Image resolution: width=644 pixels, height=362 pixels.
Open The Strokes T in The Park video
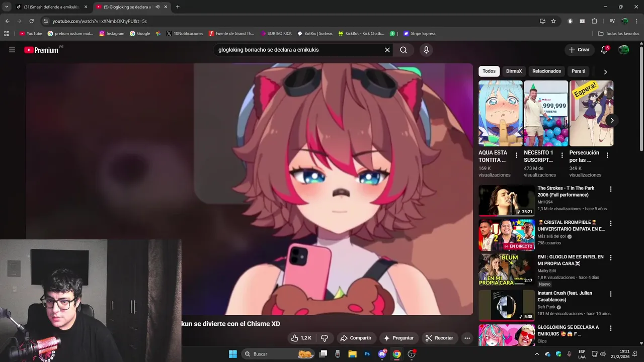pyautogui.click(x=507, y=200)
